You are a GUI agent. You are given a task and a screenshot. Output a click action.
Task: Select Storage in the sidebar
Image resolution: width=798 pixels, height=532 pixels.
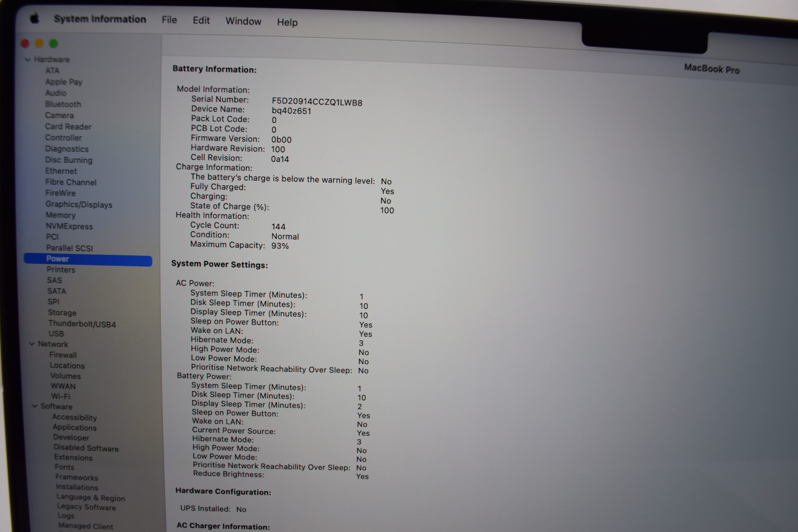coord(62,313)
